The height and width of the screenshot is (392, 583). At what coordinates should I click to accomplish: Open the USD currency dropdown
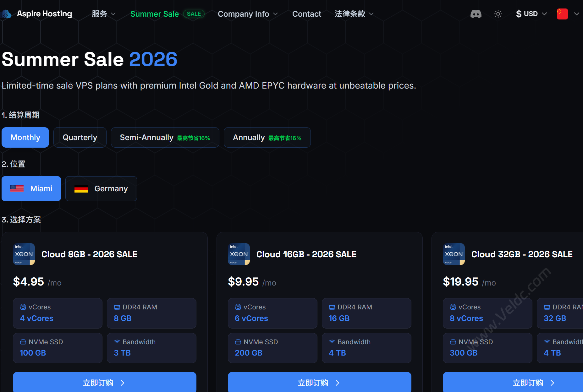point(531,14)
